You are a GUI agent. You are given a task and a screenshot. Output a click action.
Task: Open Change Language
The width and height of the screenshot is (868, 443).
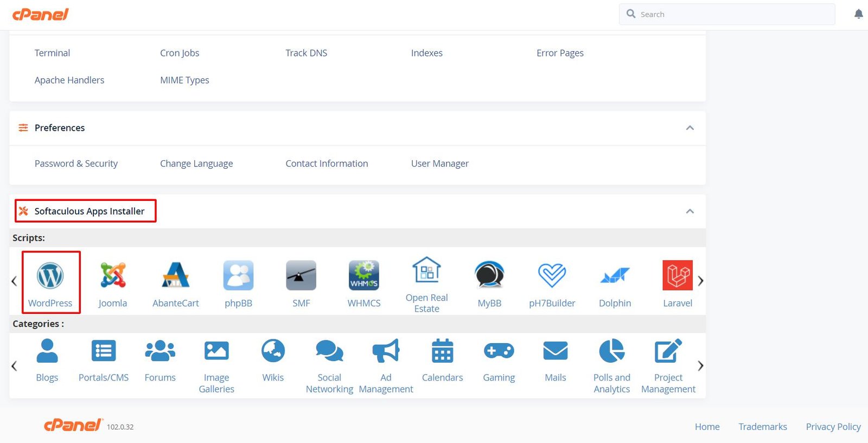tap(196, 164)
